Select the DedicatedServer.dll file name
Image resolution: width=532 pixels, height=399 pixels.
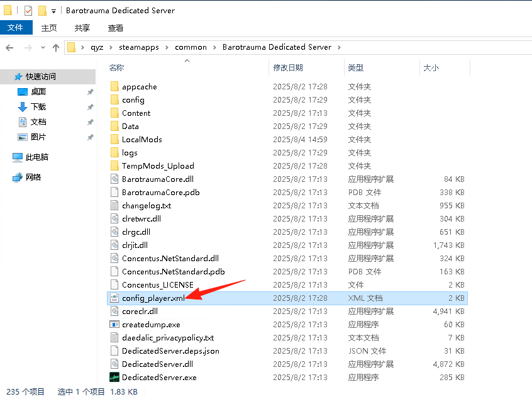pyautogui.click(x=157, y=364)
